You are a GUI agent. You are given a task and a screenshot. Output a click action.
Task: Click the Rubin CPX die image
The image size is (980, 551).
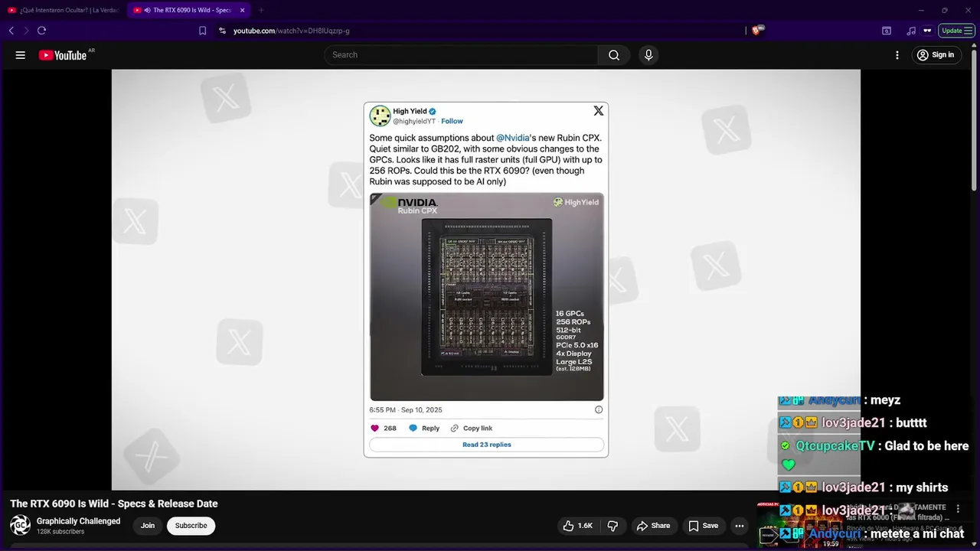(487, 297)
